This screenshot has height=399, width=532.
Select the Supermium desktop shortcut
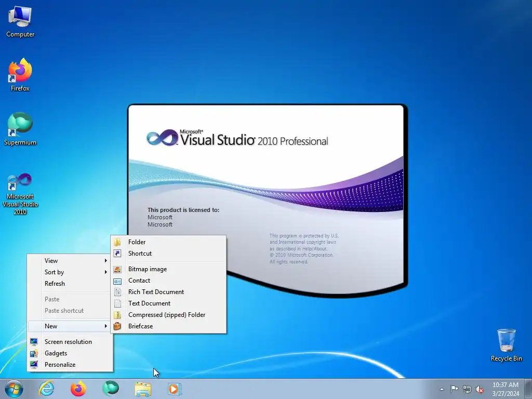(20, 129)
